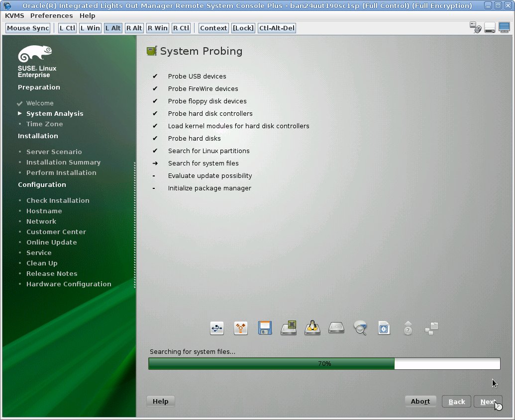515x420 pixels.
Task: Click the Mouse Sync control
Action: [x=27, y=28]
